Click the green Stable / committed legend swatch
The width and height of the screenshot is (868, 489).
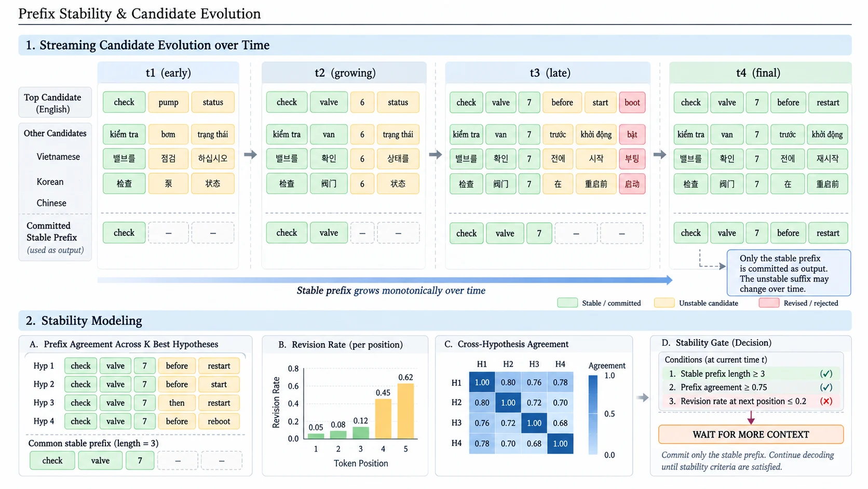567,303
